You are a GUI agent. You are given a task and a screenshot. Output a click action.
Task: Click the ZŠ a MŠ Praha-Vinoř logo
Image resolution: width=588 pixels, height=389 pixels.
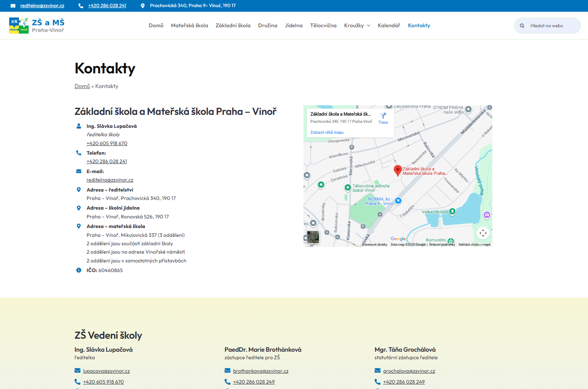37,26
